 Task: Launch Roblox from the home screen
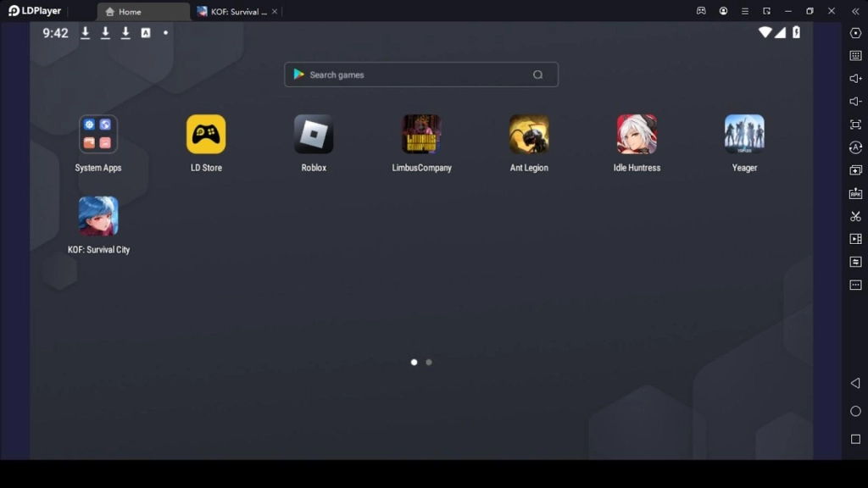314,135
